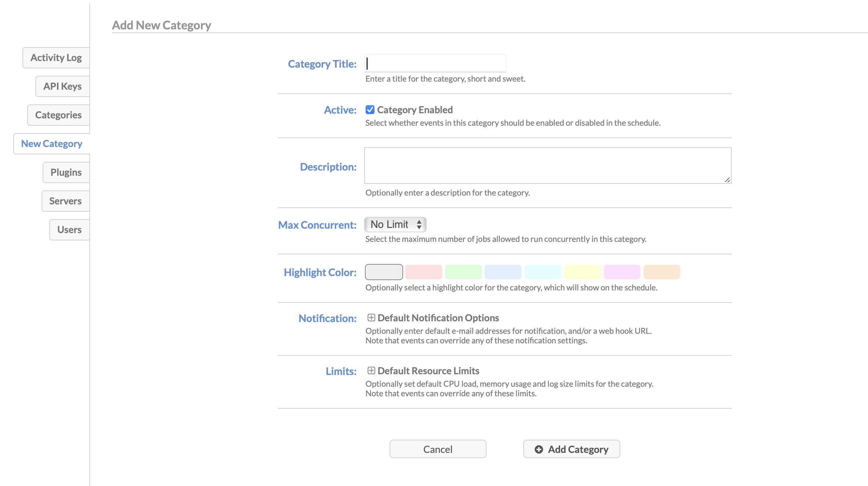Click into the Description text area

pos(548,165)
